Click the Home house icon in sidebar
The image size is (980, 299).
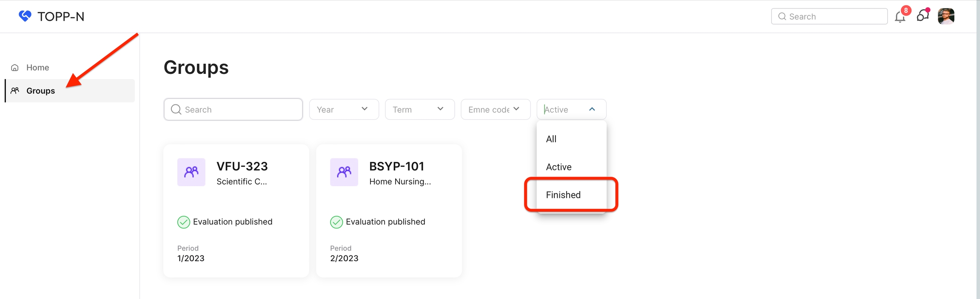click(15, 68)
